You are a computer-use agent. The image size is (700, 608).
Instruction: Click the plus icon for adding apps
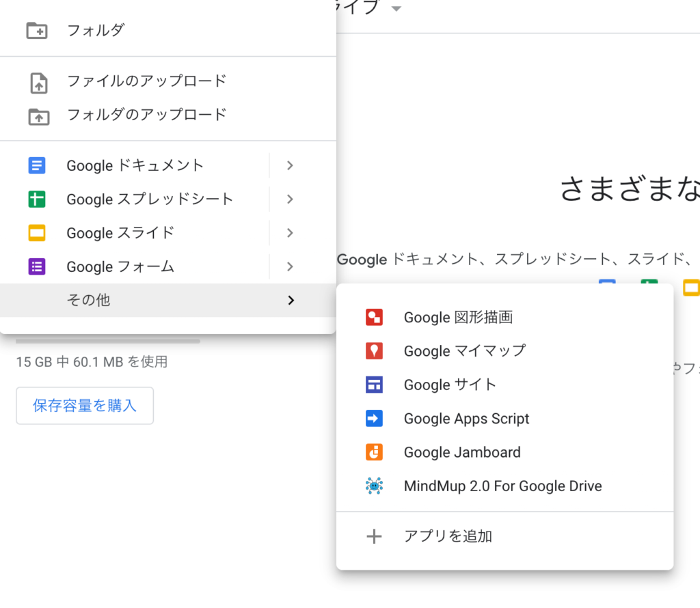tap(374, 536)
